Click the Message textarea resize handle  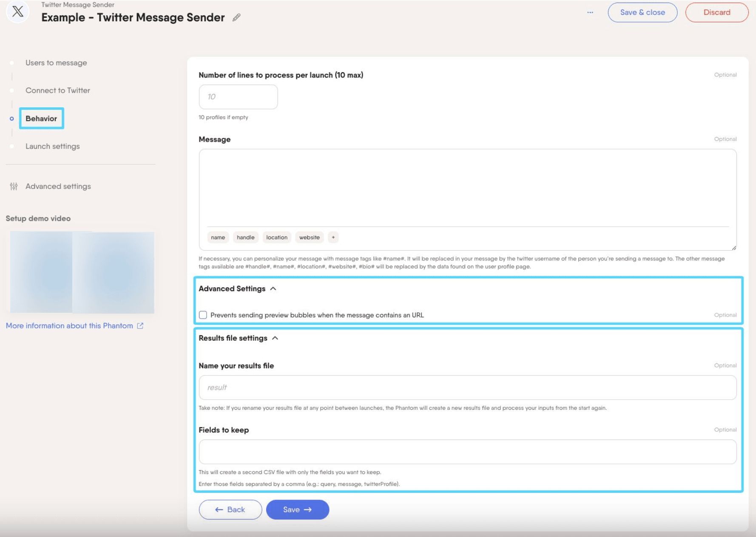coord(734,248)
